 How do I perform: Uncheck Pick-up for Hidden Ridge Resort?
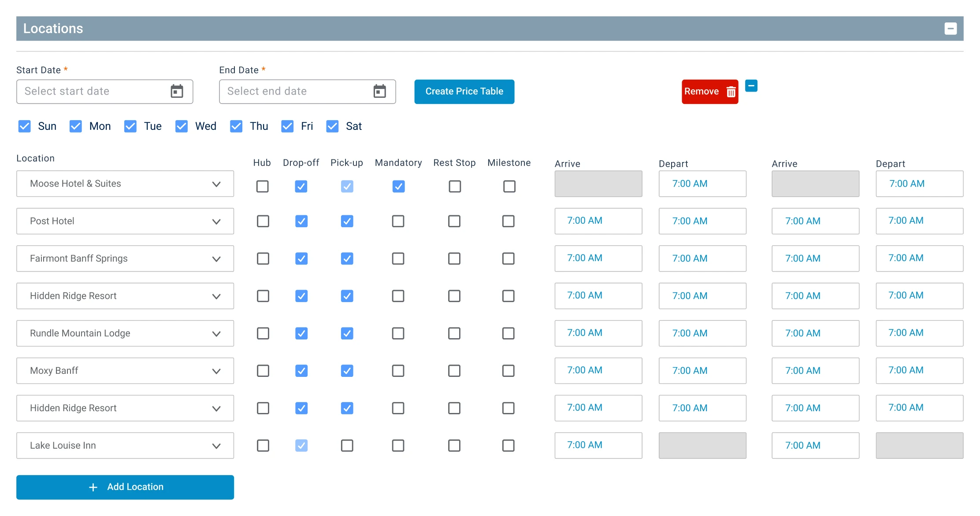[347, 296]
